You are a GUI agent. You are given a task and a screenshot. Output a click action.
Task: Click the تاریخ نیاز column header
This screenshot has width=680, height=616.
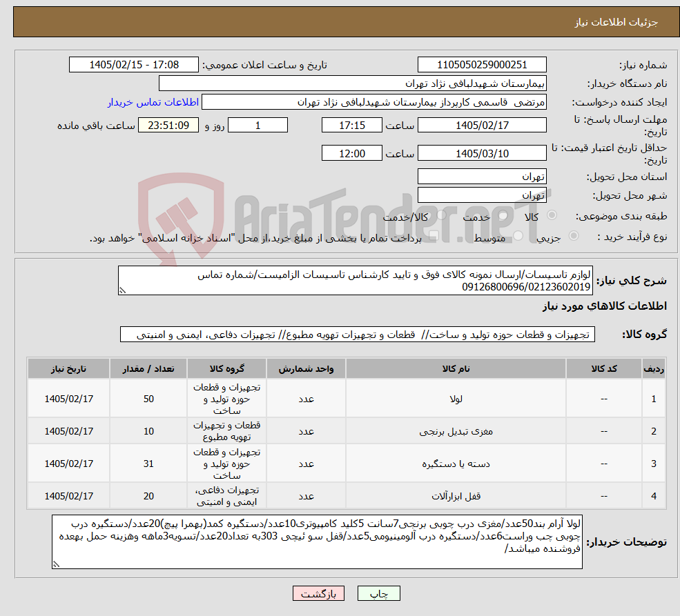68,368
